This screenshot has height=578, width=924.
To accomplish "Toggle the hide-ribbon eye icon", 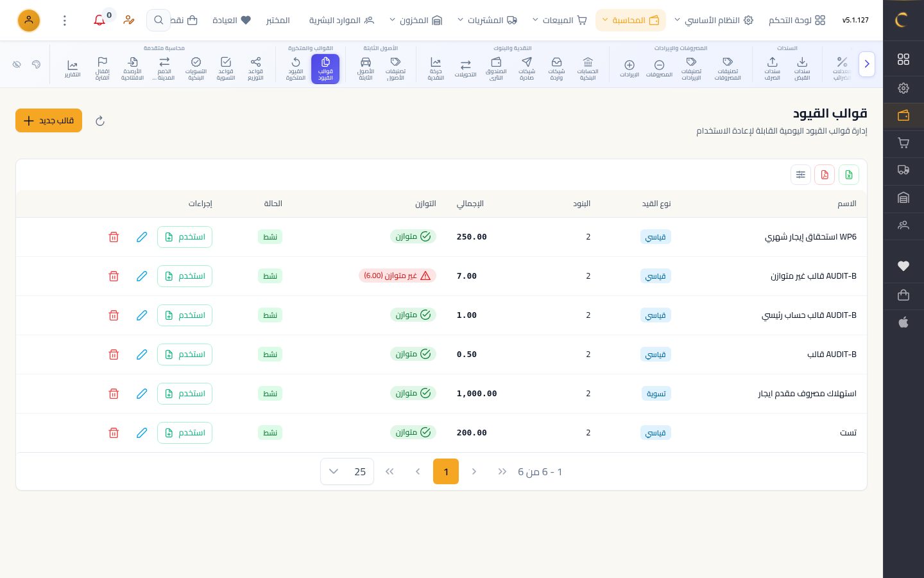I will pyautogui.click(x=17, y=64).
